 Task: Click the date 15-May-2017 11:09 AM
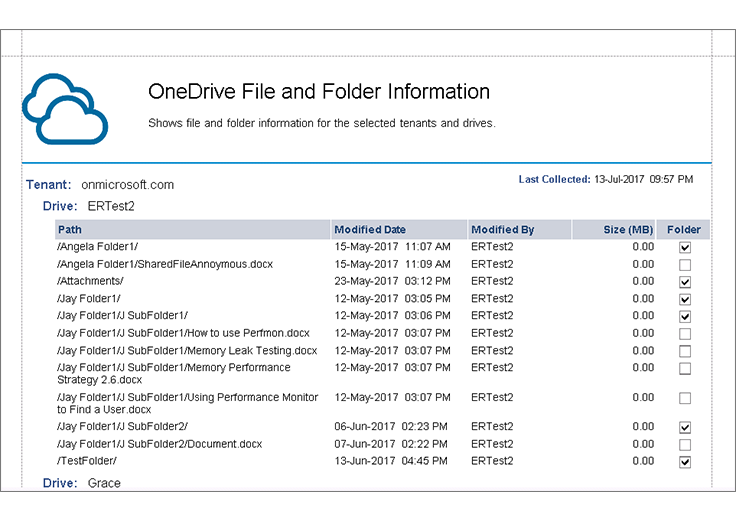(x=392, y=264)
